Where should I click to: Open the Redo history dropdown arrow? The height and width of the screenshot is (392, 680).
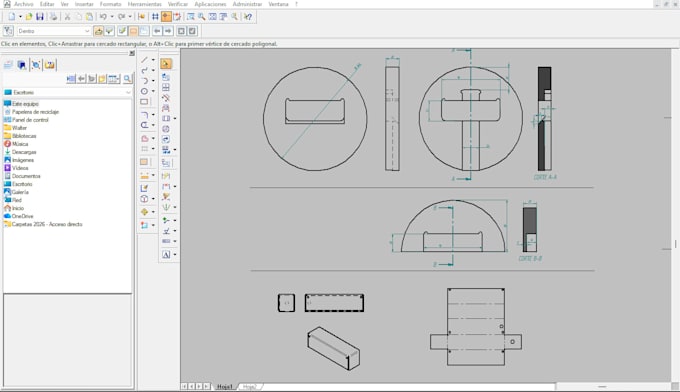coord(130,16)
